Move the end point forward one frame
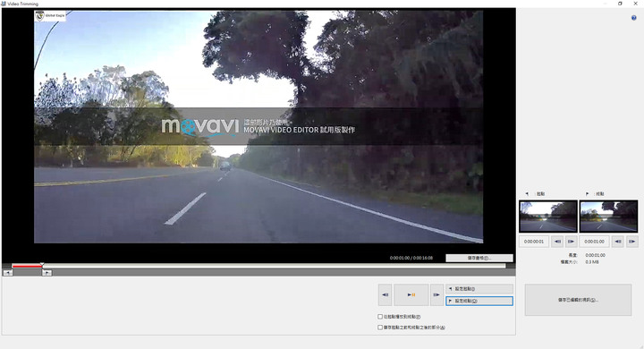644x349 pixels. click(x=631, y=242)
